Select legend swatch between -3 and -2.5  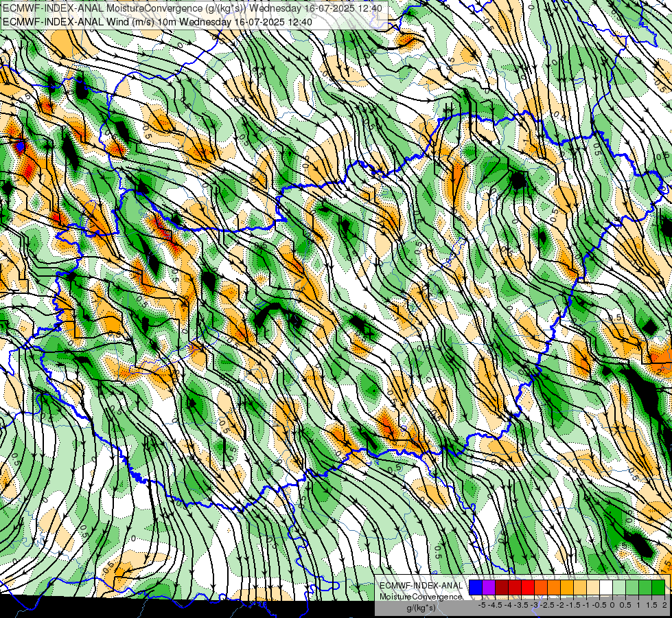coord(541,587)
